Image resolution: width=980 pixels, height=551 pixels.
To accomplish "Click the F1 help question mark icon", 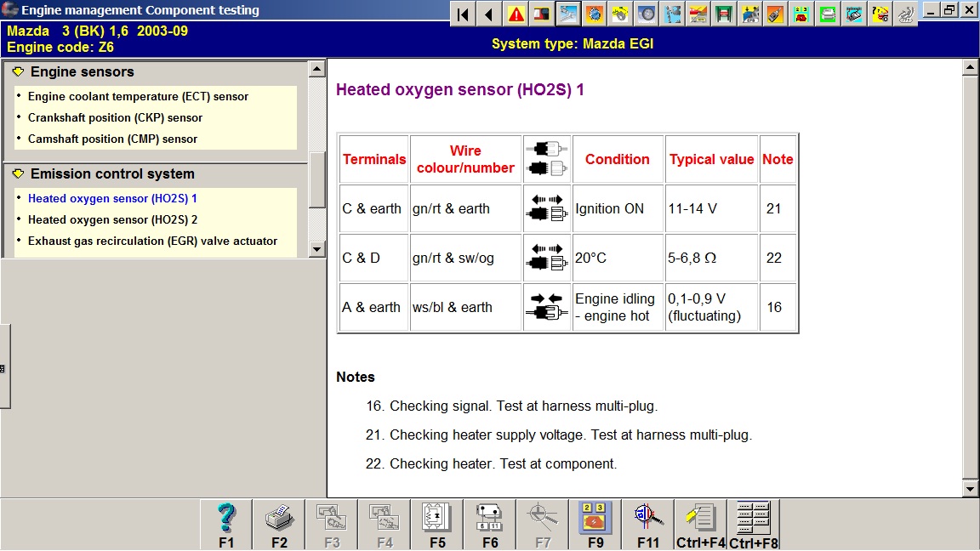I will 226,524.
